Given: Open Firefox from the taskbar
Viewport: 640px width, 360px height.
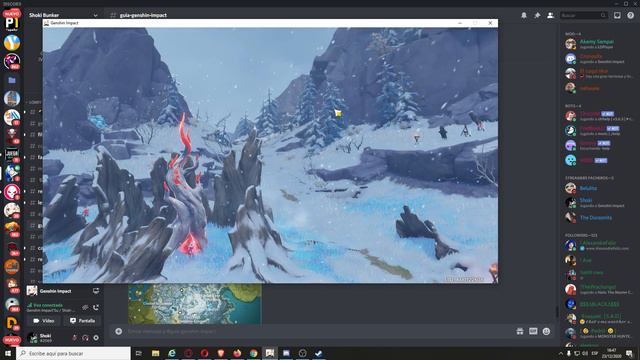Looking at the screenshot, I should tap(237, 353).
